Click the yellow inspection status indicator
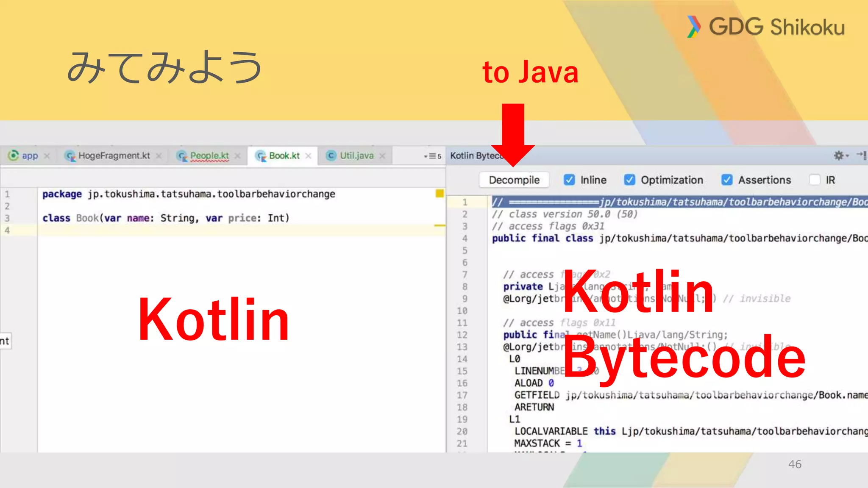The width and height of the screenshot is (868, 488). 440,194
